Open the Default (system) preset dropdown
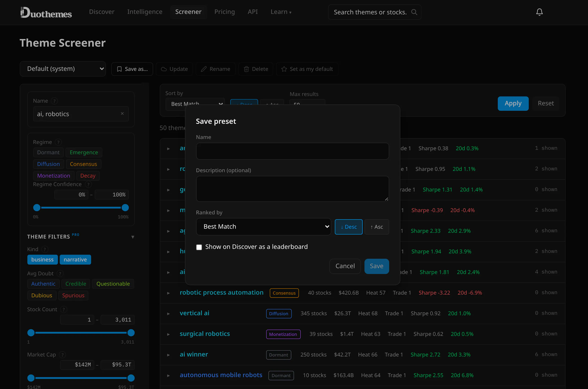588x389 pixels. coord(63,69)
